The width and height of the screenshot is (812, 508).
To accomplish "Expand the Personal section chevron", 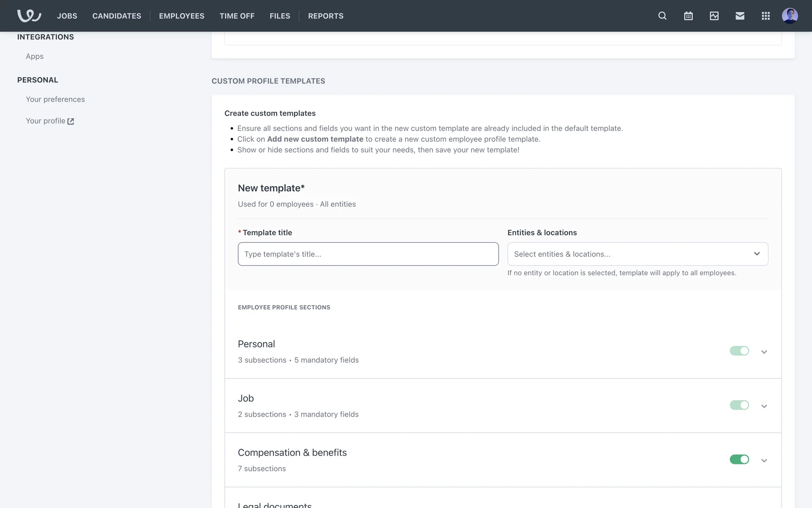I will [764, 352].
